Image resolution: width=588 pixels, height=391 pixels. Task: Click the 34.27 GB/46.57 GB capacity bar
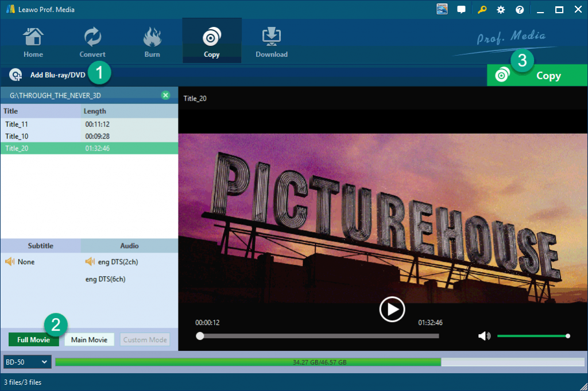(x=319, y=362)
